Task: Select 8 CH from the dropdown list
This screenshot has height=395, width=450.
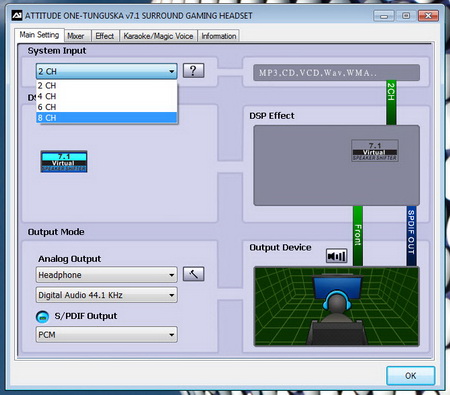Action: tap(106, 118)
